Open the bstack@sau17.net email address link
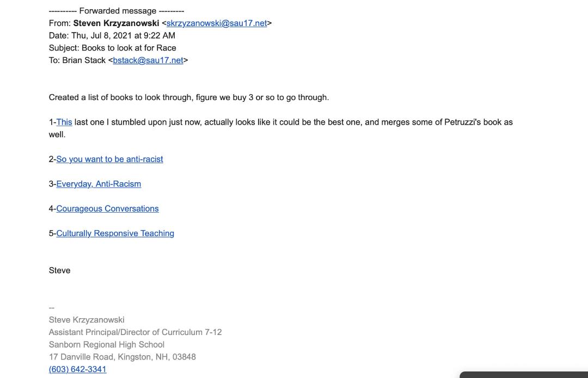 click(x=148, y=60)
